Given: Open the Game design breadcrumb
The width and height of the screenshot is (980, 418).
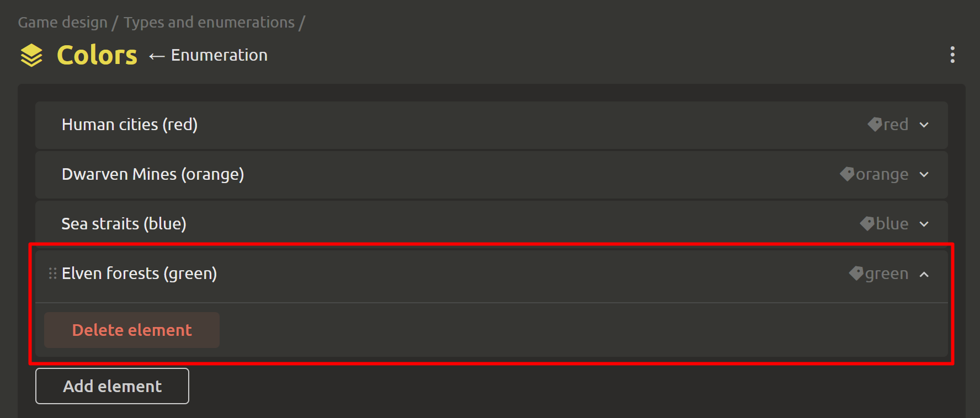Looking at the screenshot, I should (63, 22).
